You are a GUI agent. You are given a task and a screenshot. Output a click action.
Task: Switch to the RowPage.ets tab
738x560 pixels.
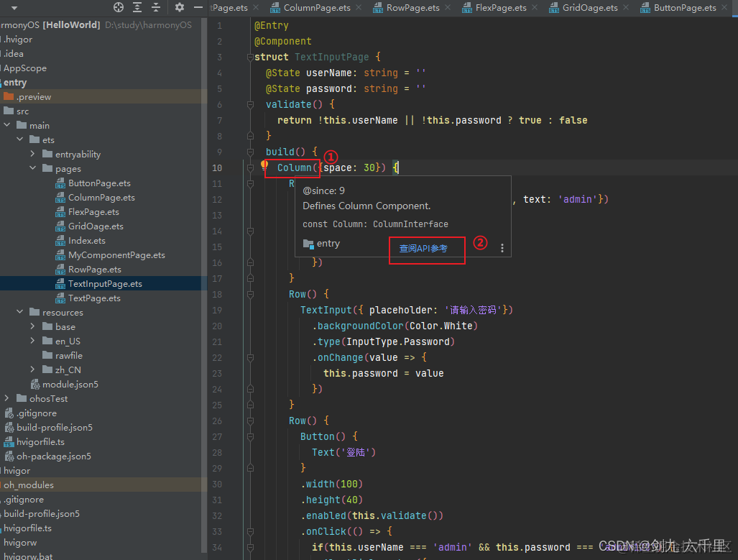(x=412, y=7)
